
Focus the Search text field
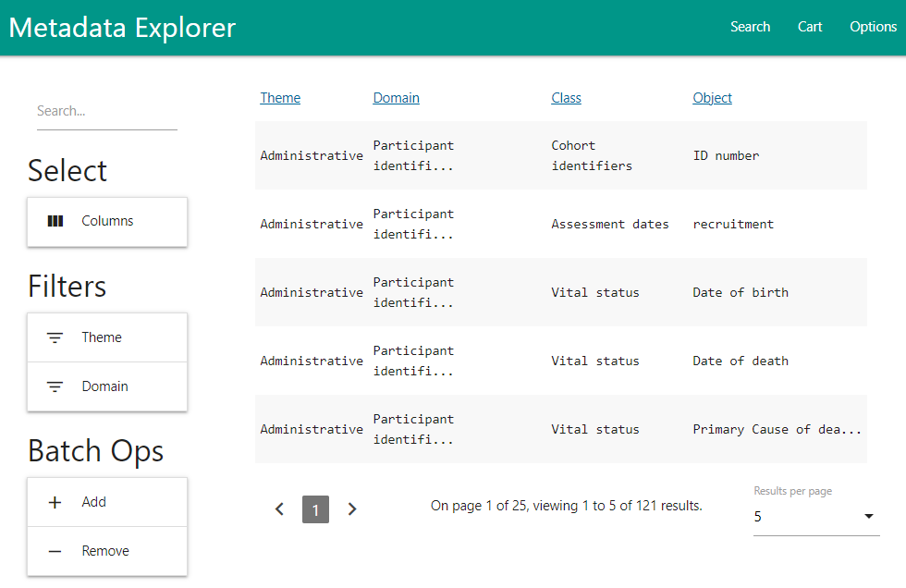pyautogui.click(x=106, y=111)
